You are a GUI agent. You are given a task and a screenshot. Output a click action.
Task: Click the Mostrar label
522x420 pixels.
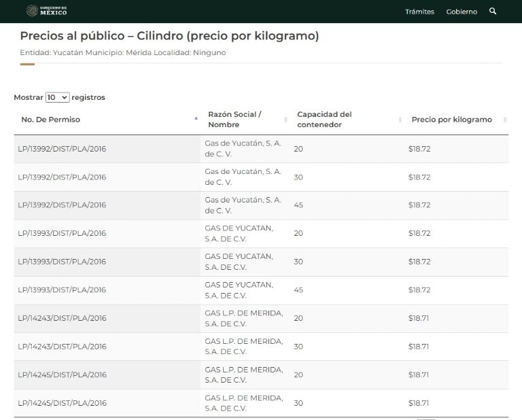click(x=29, y=97)
